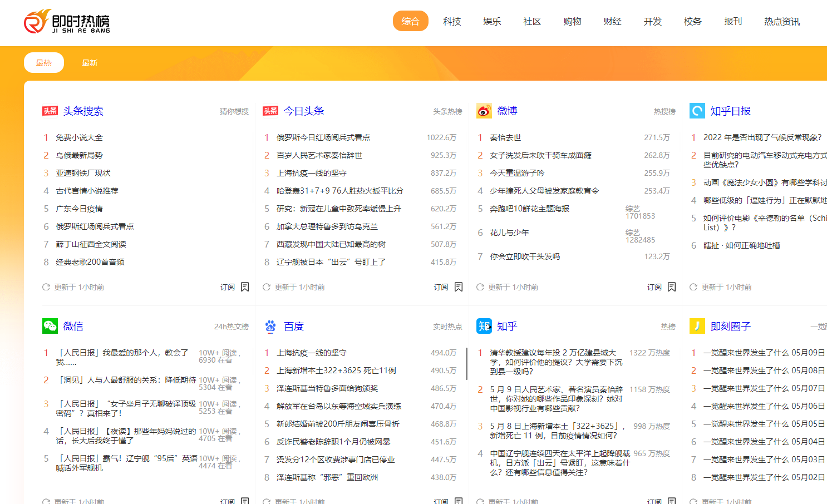
Task: Open 花儿与少年 Weibo topic
Action: point(509,233)
